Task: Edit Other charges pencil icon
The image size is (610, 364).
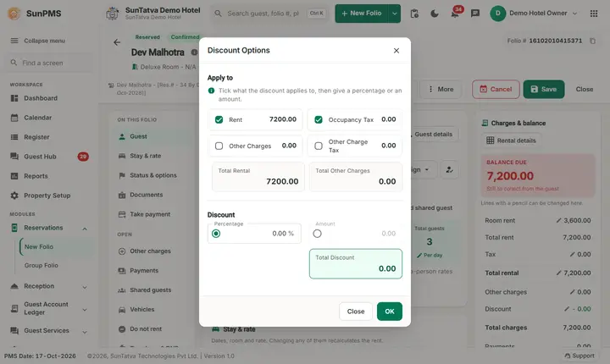Action: 572,292
